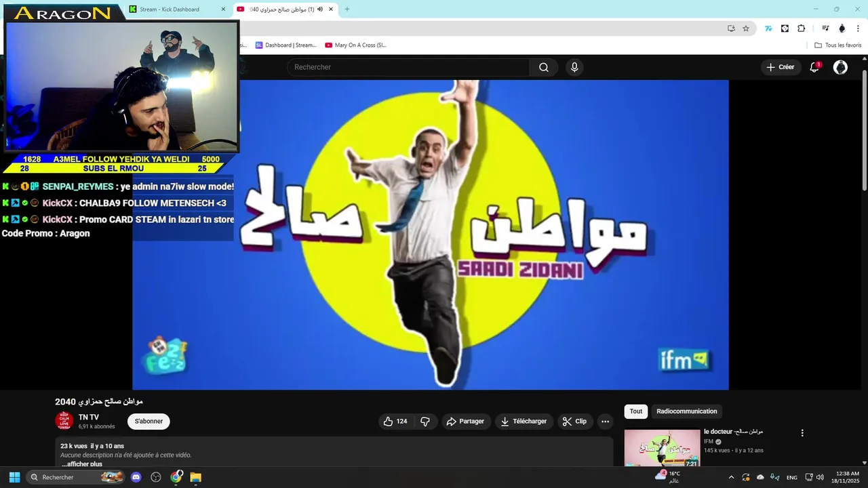This screenshot has width=868, height=488.
Task: Dislike the video with thumbs down
Action: click(x=425, y=422)
